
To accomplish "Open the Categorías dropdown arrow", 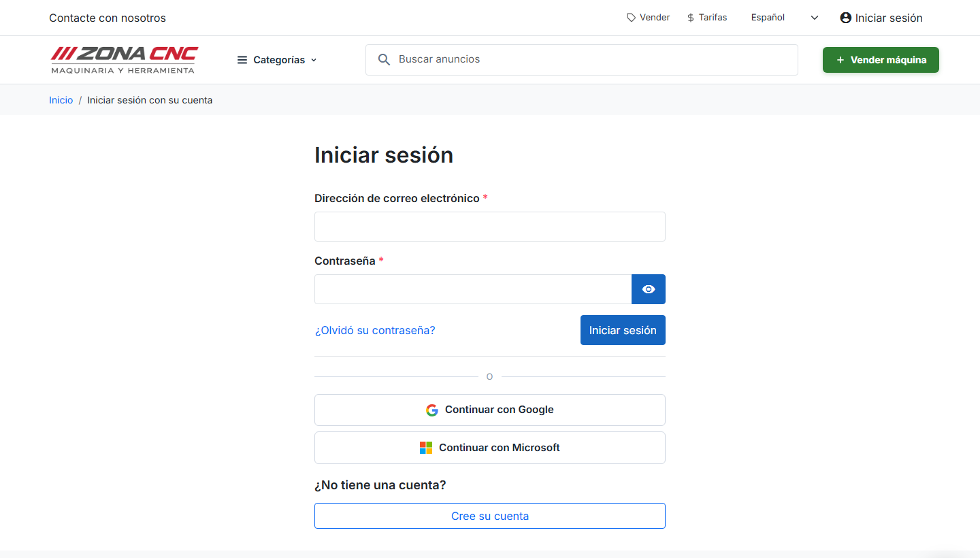I will click(314, 60).
